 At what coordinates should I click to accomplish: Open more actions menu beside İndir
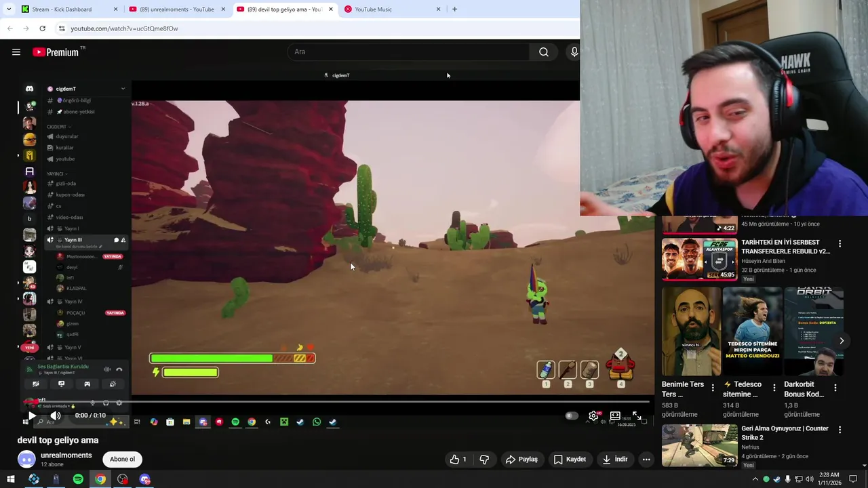click(646, 460)
